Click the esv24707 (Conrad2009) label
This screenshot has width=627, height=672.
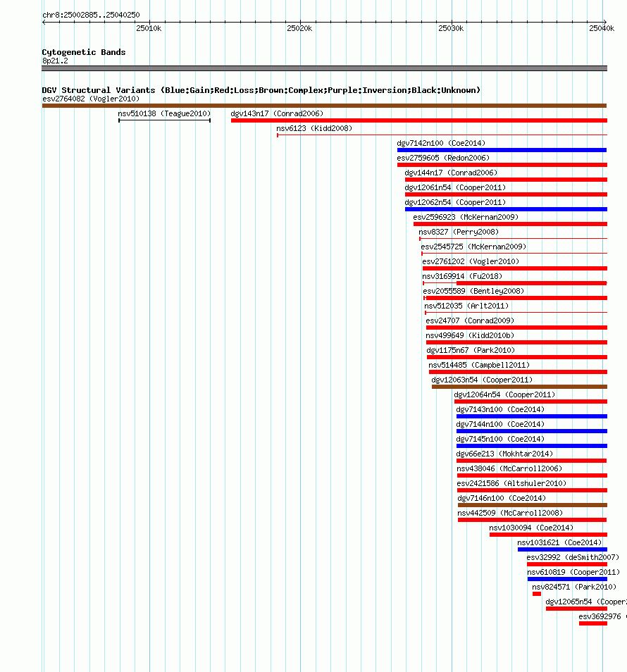pos(470,321)
